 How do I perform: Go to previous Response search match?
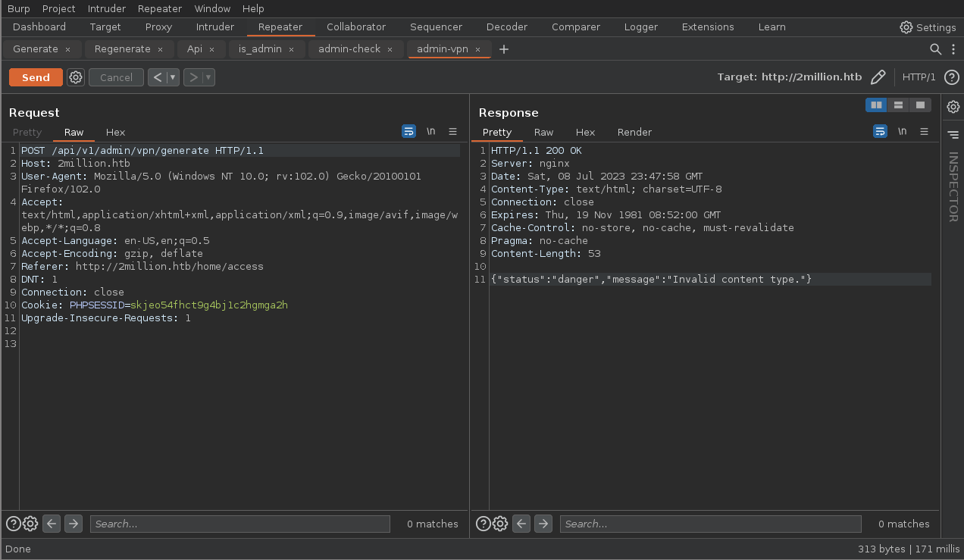[521, 524]
